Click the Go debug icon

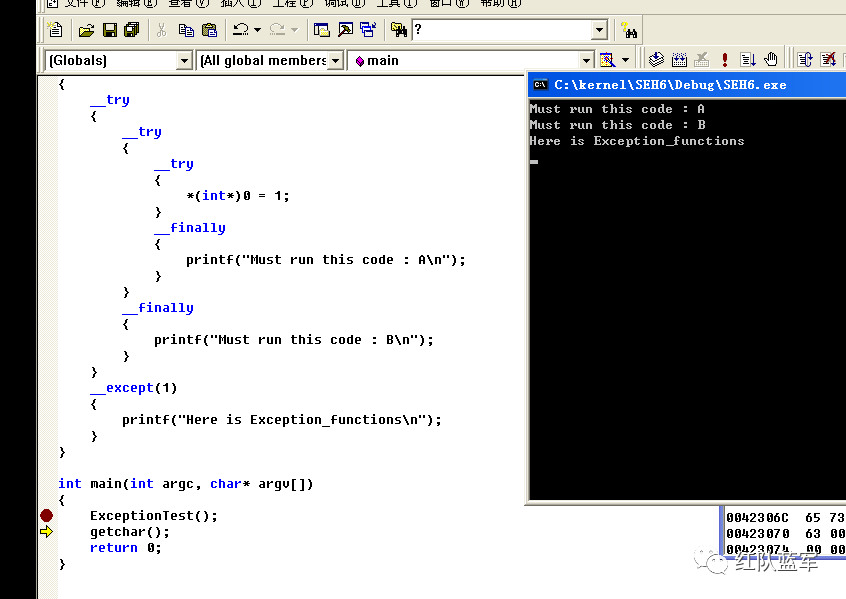pos(748,59)
